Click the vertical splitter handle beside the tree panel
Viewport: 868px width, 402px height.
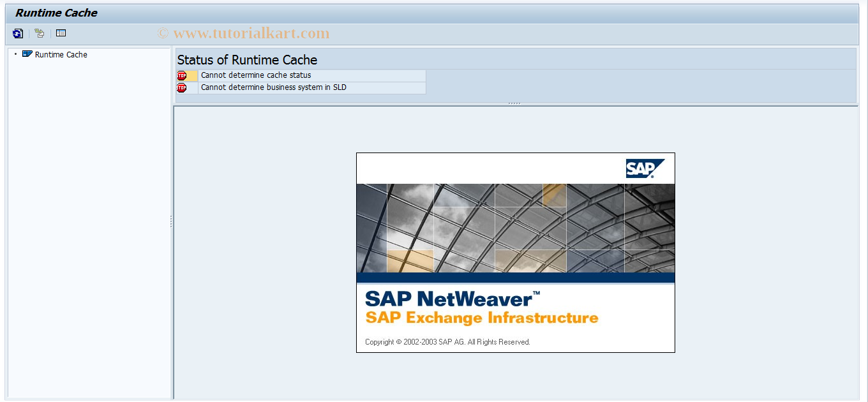(171, 221)
